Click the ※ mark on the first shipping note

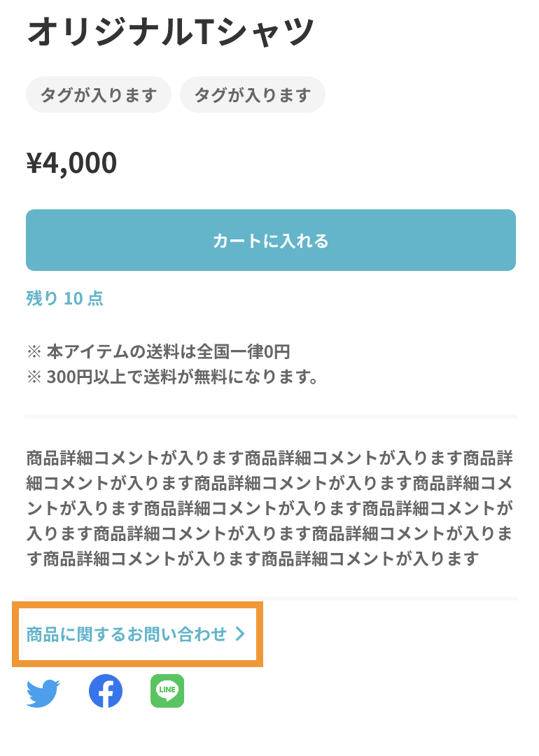click(34, 351)
